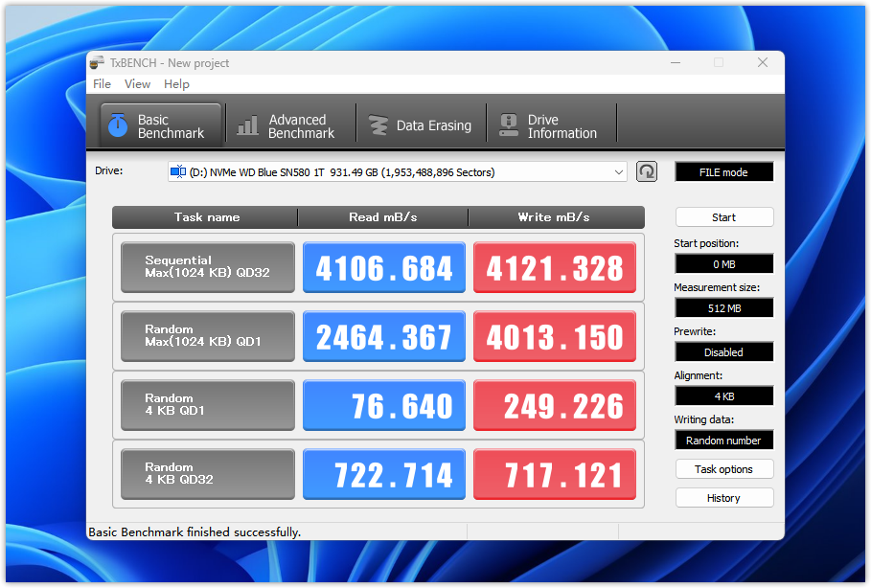The image size is (871, 588).
Task: Click the Drive Information icon
Action: pos(507,125)
